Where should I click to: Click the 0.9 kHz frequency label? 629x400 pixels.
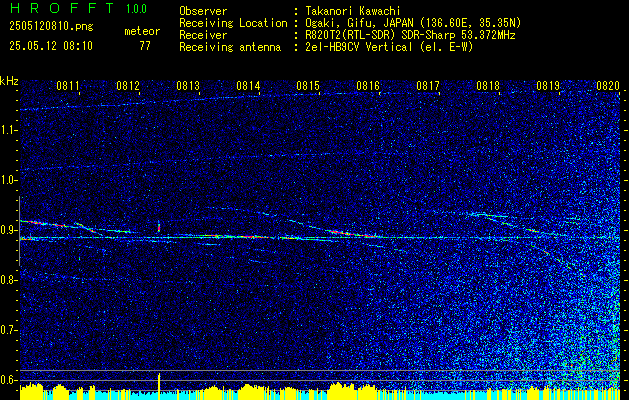8,230
